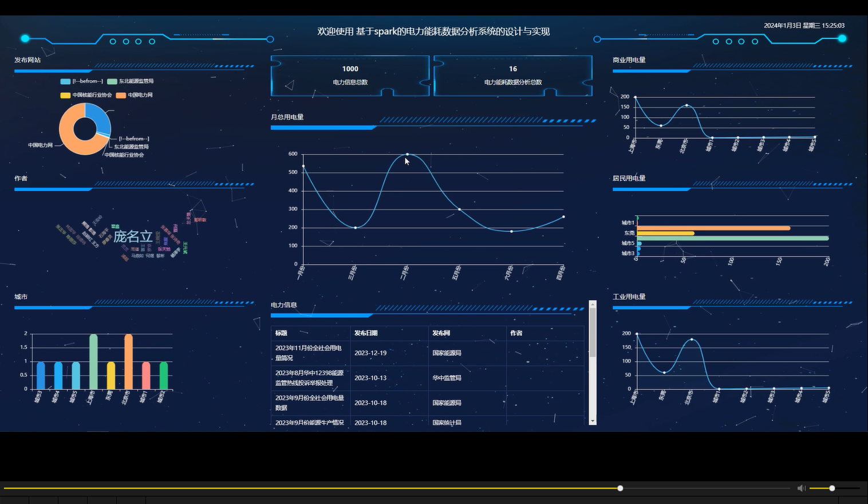This screenshot has height=504, width=868.
Task: Click the green 城市2 bar in 城市 chart
Action: (164, 376)
